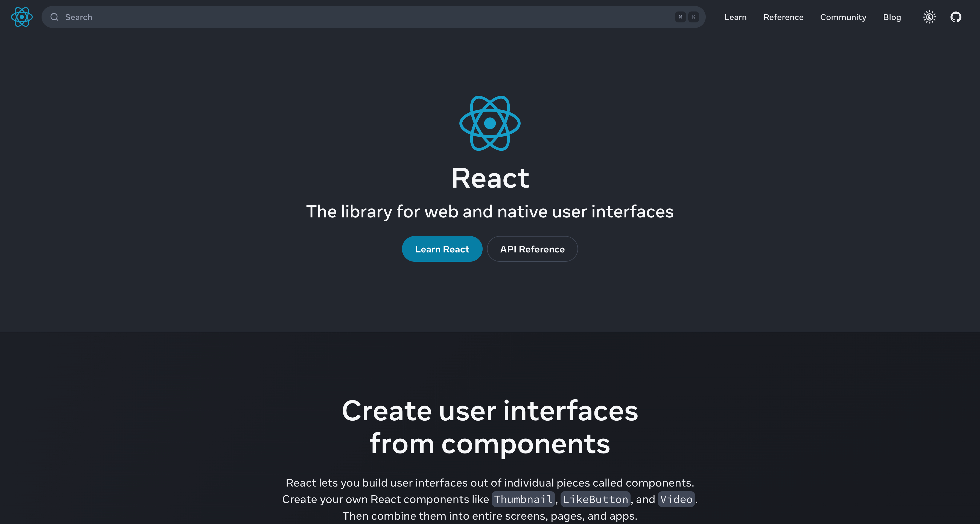Open the GitHub repository icon

click(x=956, y=17)
